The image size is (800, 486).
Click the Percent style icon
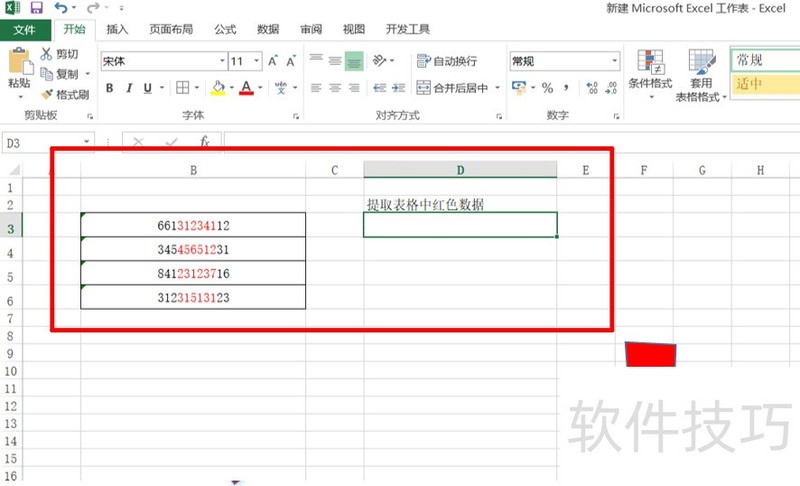pos(547,88)
